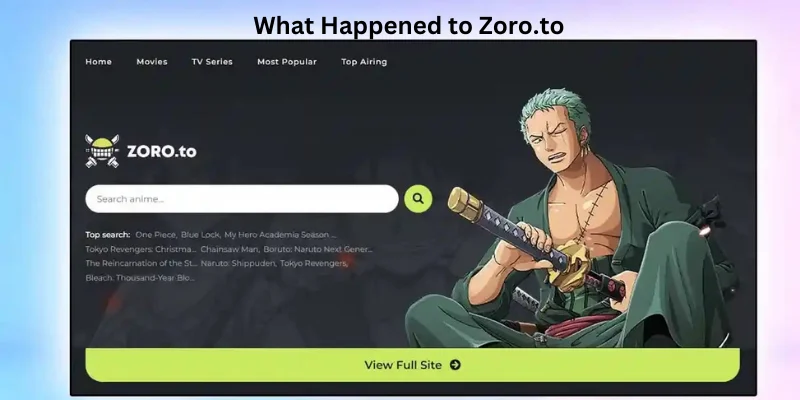Image resolution: width=800 pixels, height=400 pixels.
Task: Click the arrow icon beside View Full Site
Action: (455, 365)
